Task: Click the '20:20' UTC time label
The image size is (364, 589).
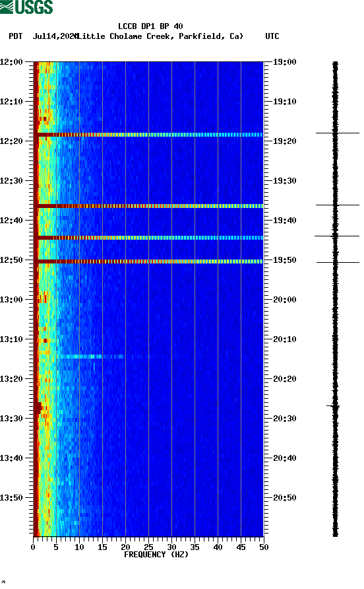Action: tap(284, 378)
